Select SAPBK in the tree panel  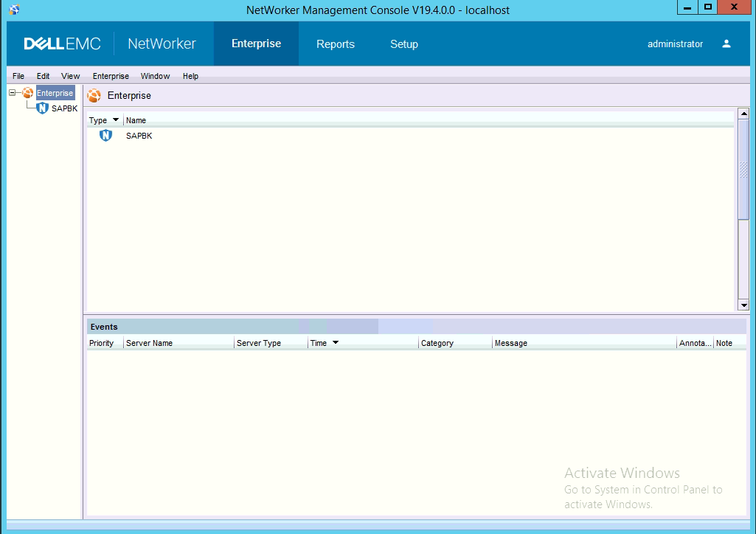coord(64,108)
